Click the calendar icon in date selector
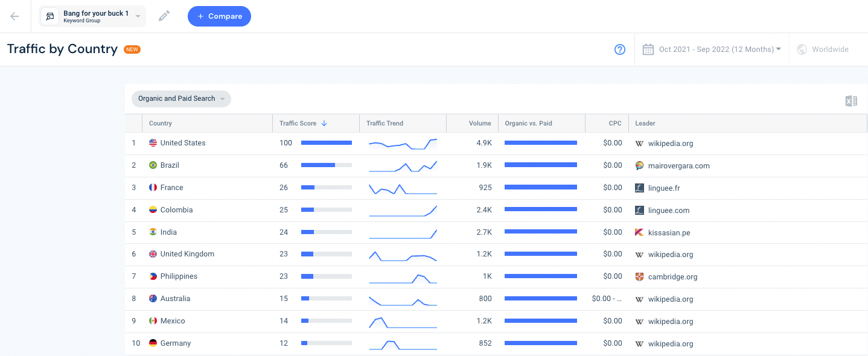868x356 pixels. click(648, 49)
